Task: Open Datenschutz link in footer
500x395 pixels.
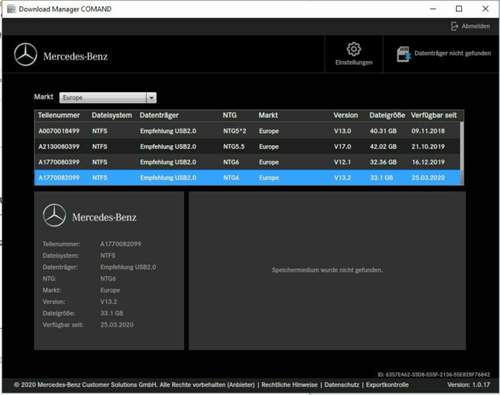Action: click(342, 385)
